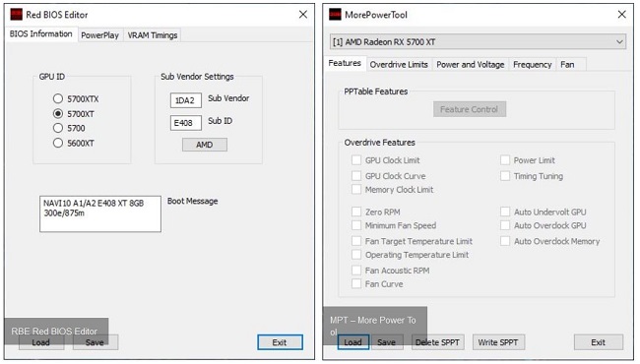Toggle the Auto Overclock GPU checkbox
Viewport: 640px width, 364px height.
(x=505, y=225)
